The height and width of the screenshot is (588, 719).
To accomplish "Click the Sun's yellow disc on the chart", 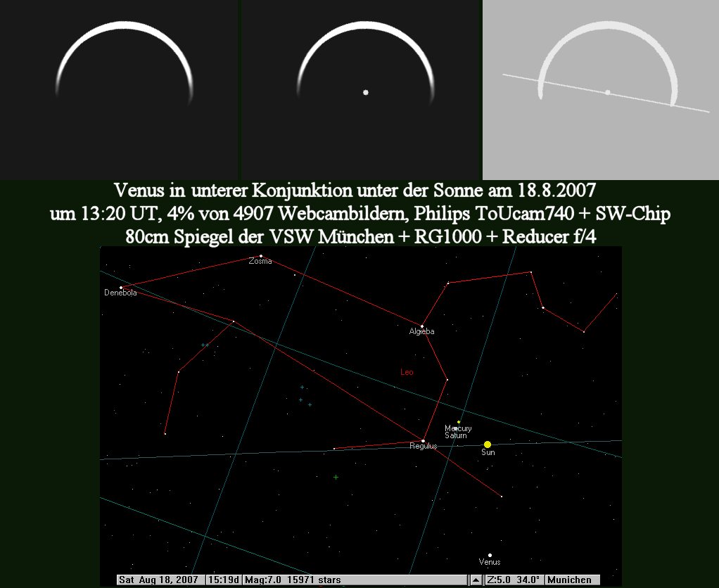I will [x=488, y=445].
